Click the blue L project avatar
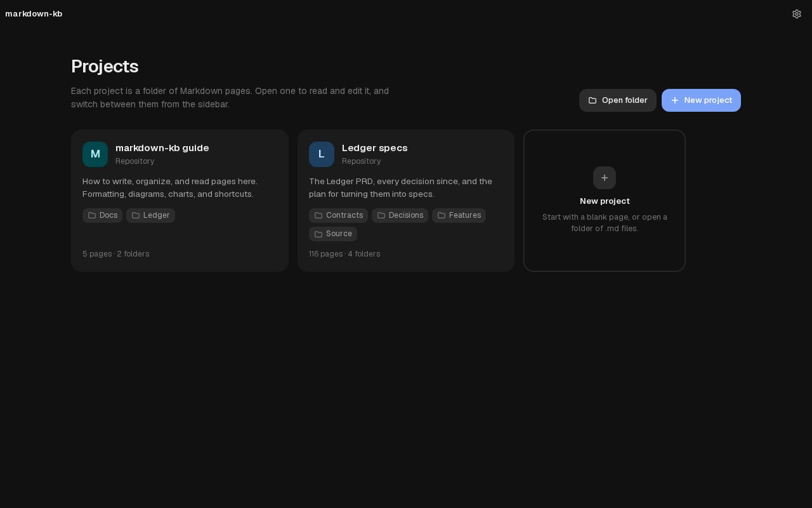 tap(322, 154)
